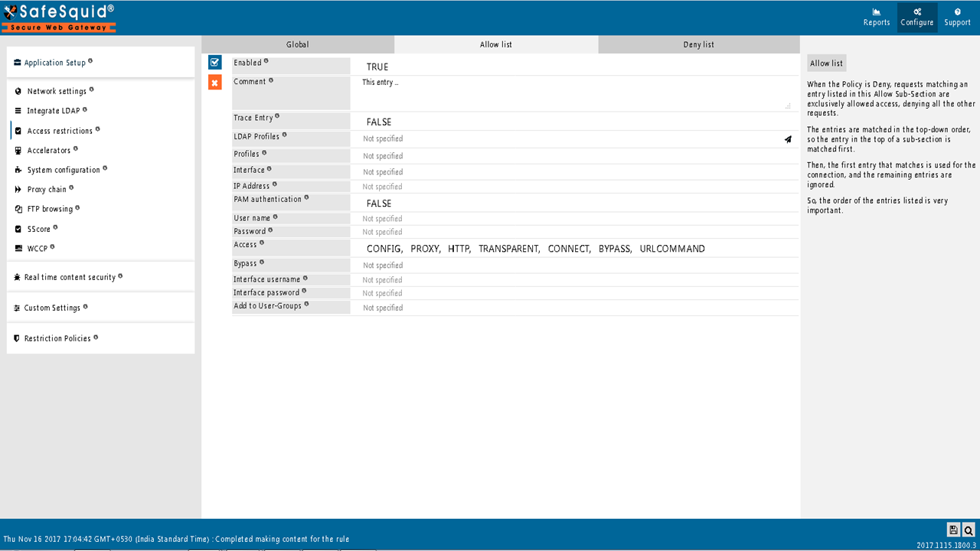Image resolution: width=980 pixels, height=551 pixels.
Task: Click info icon next to Comment label
Action: coord(271,80)
